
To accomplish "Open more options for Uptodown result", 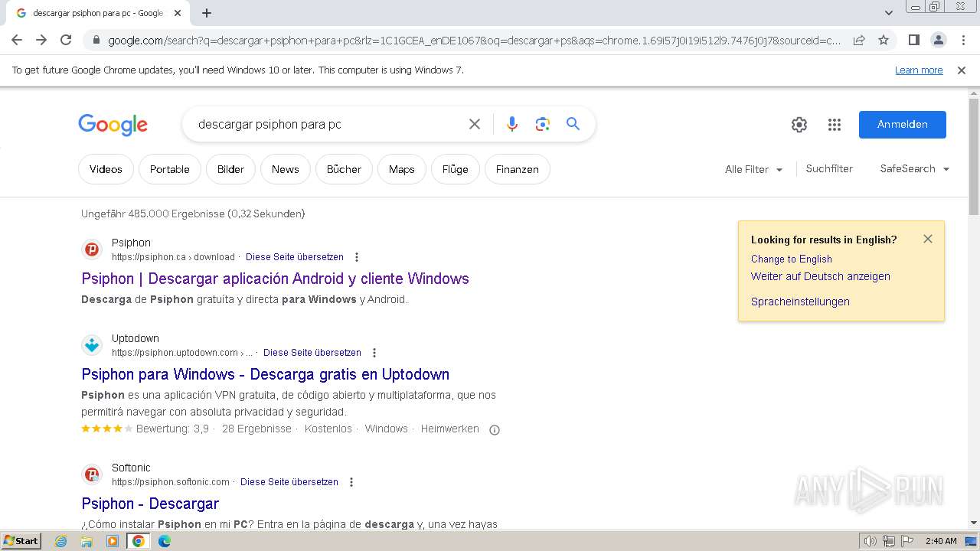I will coord(374,353).
